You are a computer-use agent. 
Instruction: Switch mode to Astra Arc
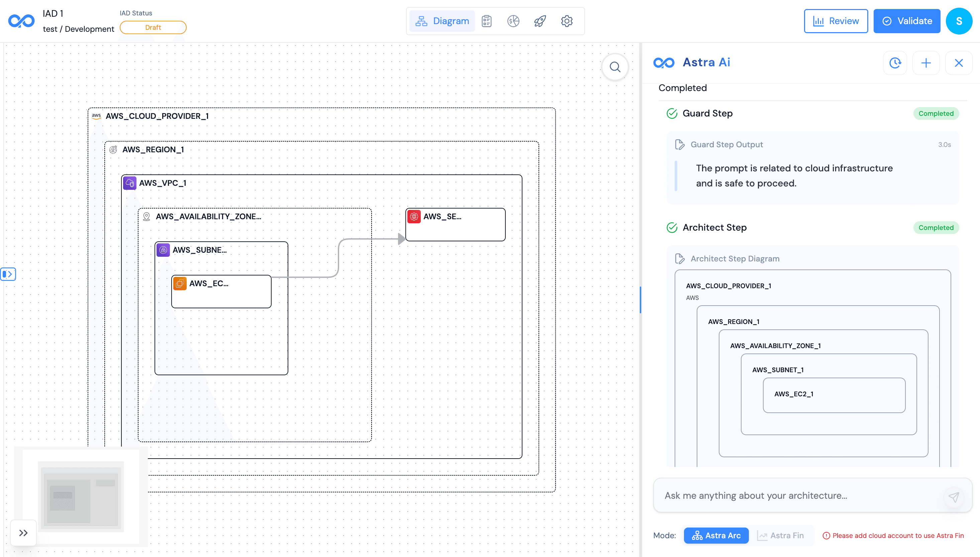tap(716, 535)
